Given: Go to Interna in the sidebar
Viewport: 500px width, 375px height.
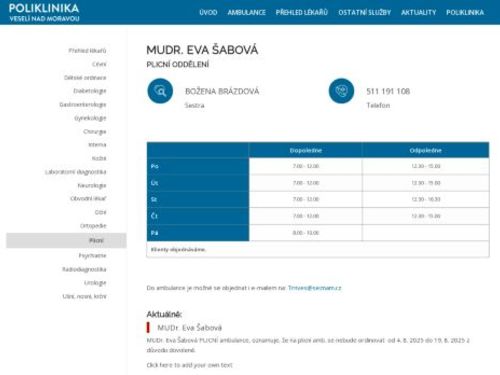Looking at the screenshot, I should 97,145.
